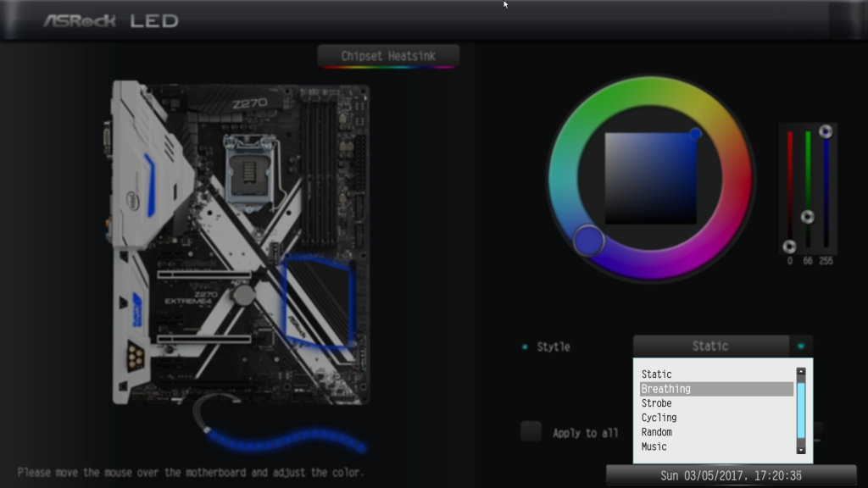Click the ASRock logo in header
Image resolution: width=868 pixels, height=488 pixels.
point(80,21)
